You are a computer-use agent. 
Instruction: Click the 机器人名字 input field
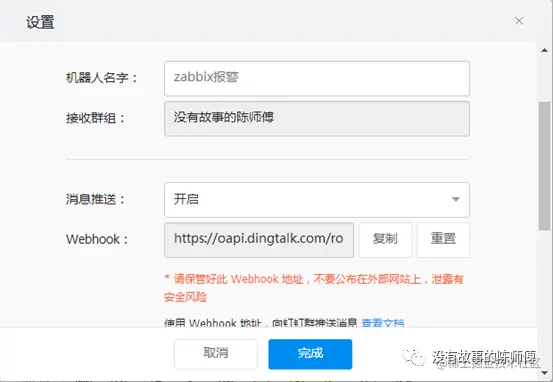click(x=317, y=78)
